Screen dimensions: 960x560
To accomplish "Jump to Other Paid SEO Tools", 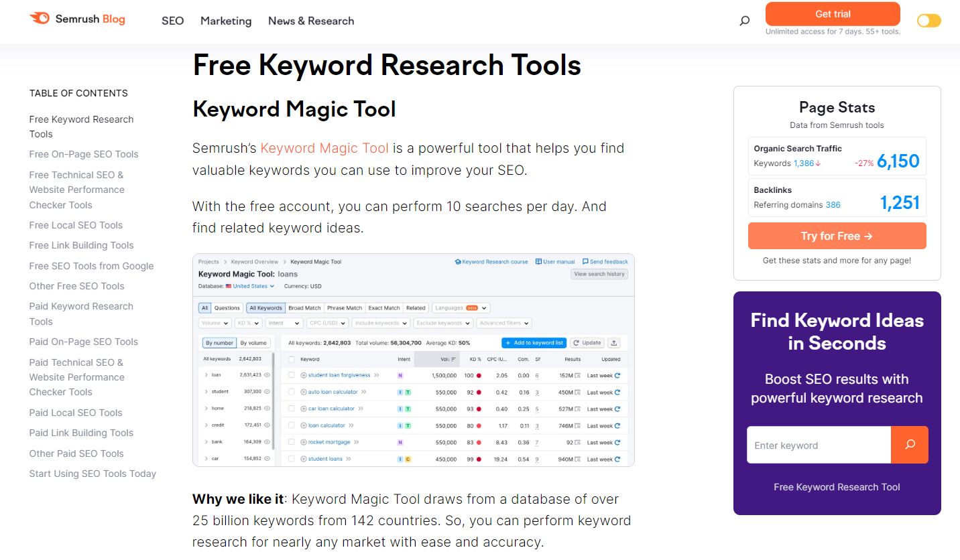I will (x=76, y=453).
